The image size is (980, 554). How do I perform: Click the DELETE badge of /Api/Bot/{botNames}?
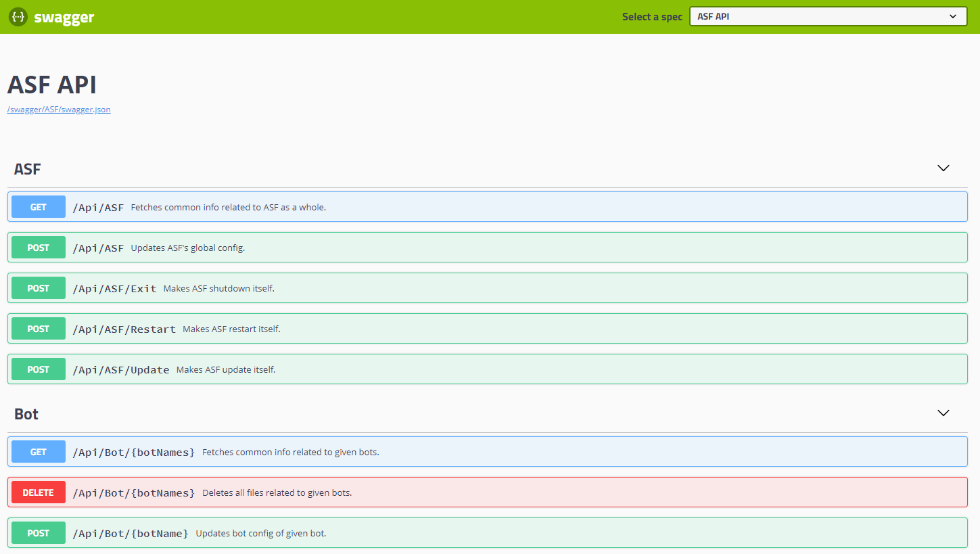(x=39, y=492)
